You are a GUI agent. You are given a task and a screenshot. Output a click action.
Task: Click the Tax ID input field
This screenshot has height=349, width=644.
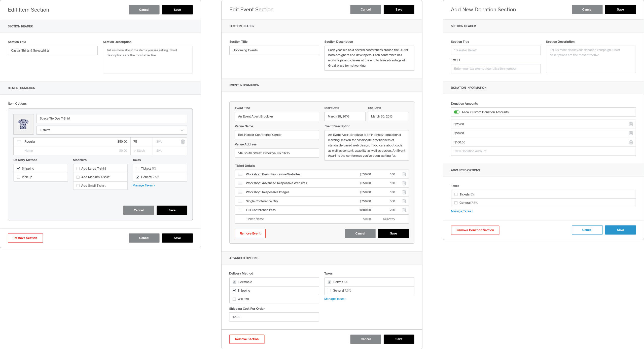495,69
